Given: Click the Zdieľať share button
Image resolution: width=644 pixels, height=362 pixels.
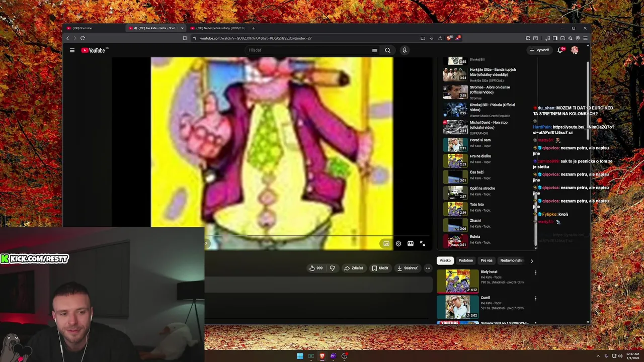Looking at the screenshot, I should (354, 268).
